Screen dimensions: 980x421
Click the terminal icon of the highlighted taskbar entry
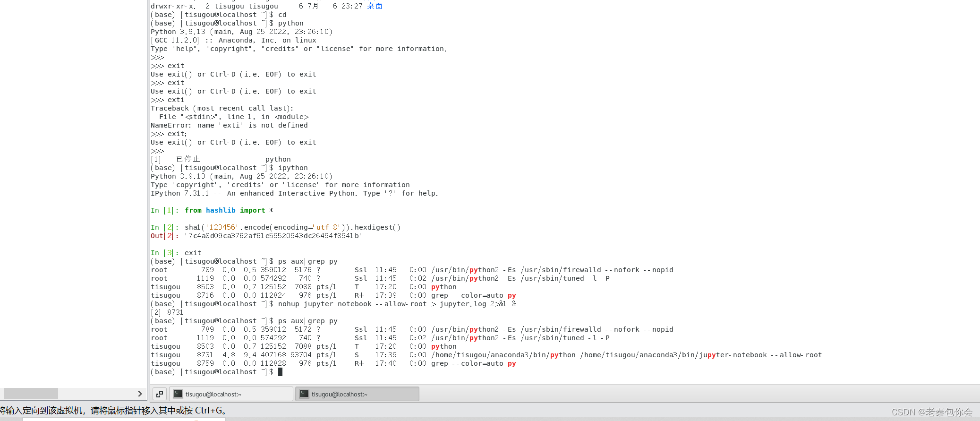point(304,394)
